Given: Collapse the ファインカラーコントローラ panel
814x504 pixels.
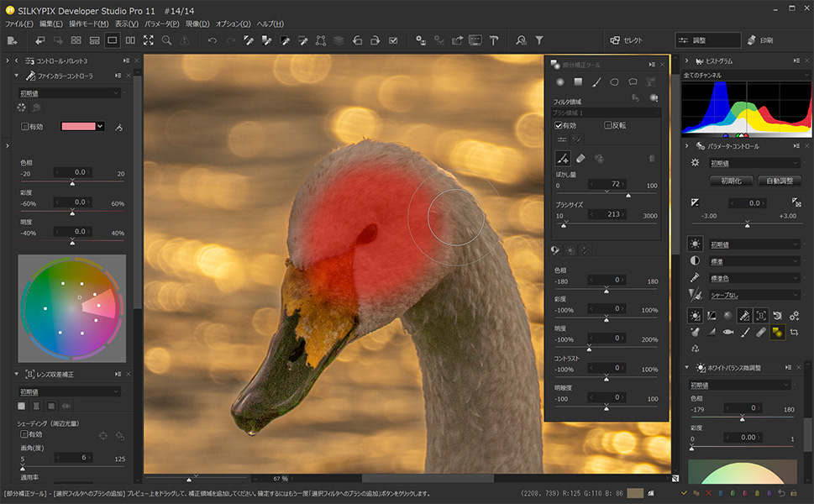Looking at the screenshot, I should click(x=17, y=76).
